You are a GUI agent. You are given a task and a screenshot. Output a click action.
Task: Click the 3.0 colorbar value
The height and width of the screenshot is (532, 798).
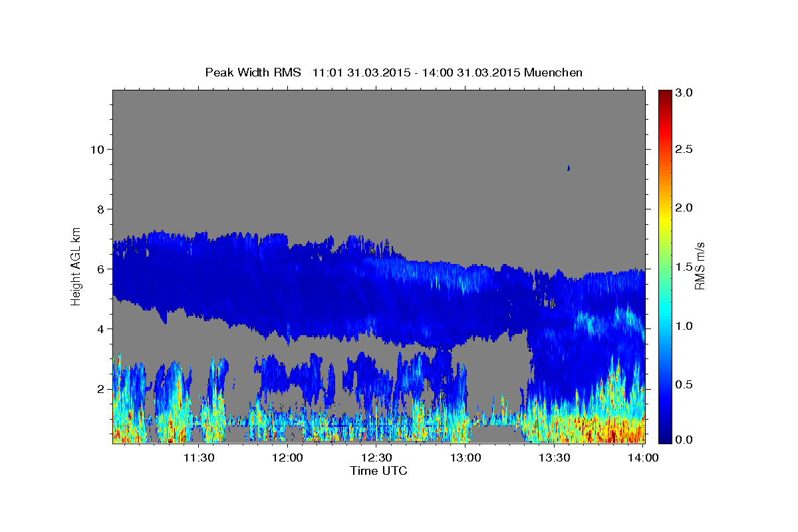685,92
